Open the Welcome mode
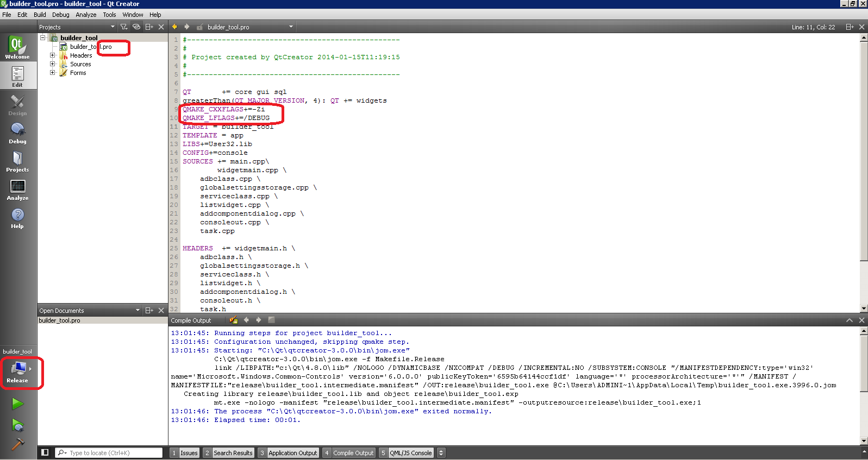 tap(18, 47)
